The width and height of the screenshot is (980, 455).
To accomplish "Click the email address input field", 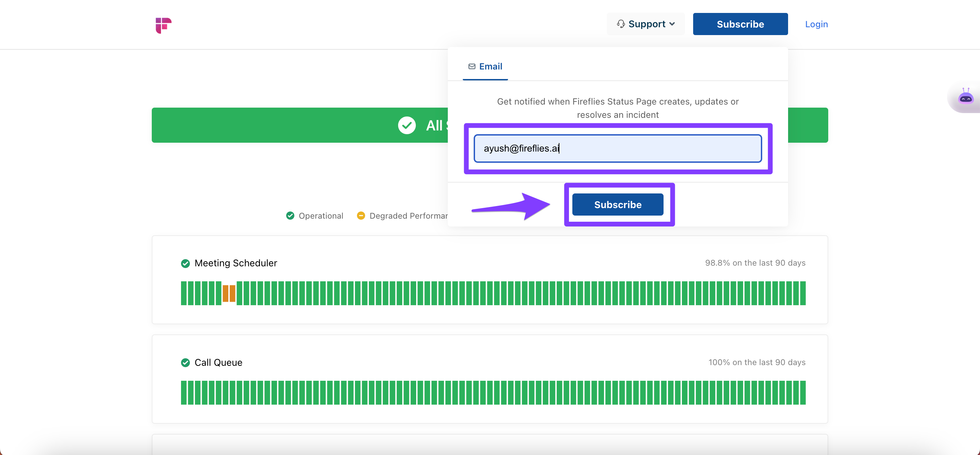I will (x=618, y=148).
